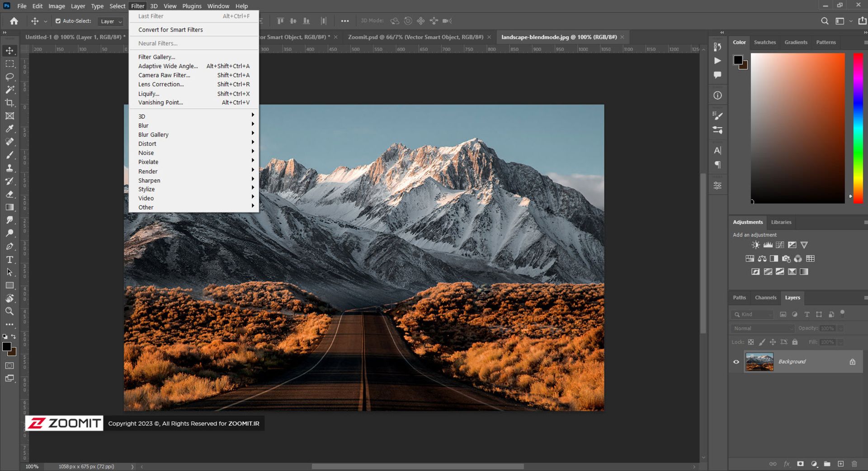868x471 pixels.
Task: Switch to the Channels tab
Action: coord(765,298)
